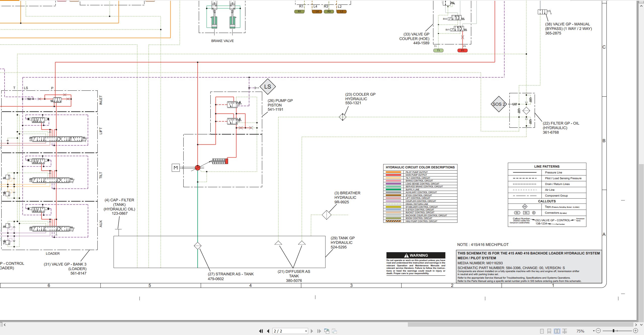Image resolution: width=644 pixels, height=335 pixels.
Task: Click the horizontal scrollbar thumb
Action: 520,325
